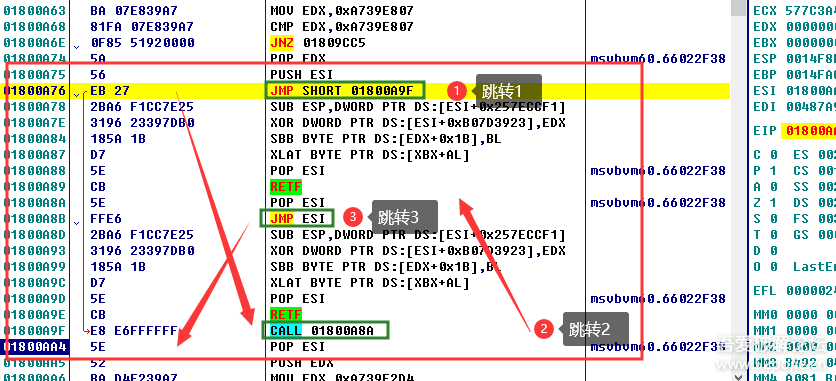Click hex byte 56 for PUSH ESI
Viewport: 836px width, 381px height.
point(98,75)
